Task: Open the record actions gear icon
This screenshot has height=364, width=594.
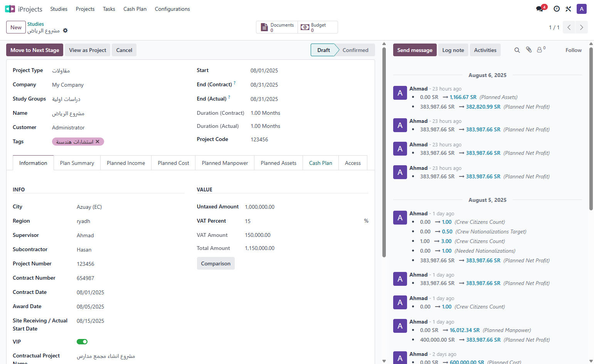Action: coord(65,30)
